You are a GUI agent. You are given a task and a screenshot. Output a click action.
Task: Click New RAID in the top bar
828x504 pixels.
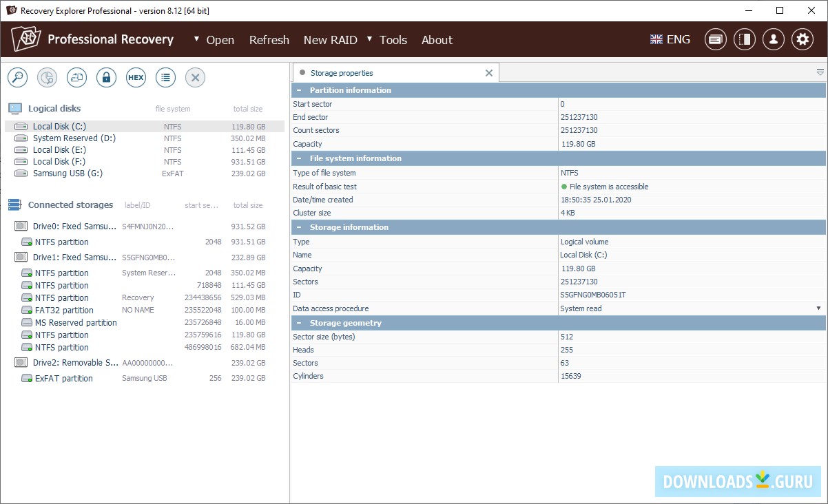click(330, 40)
